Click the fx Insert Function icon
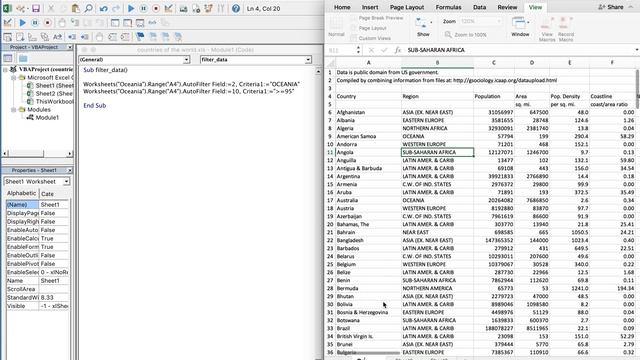The height and width of the screenshot is (360, 640). click(398, 50)
